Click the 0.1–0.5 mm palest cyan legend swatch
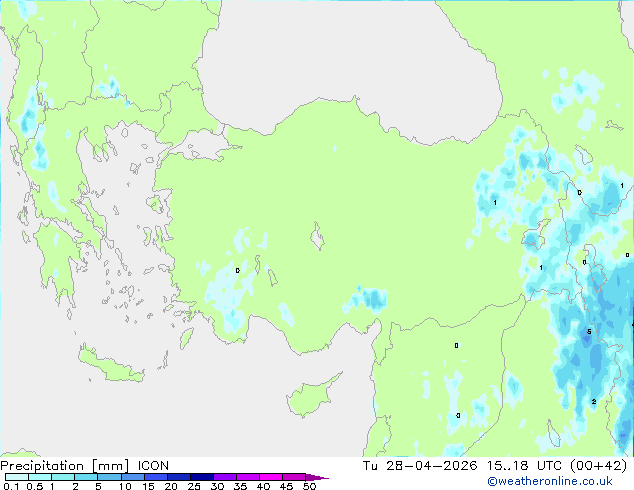Screen dimensions: 634x490 (x=17, y=477)
